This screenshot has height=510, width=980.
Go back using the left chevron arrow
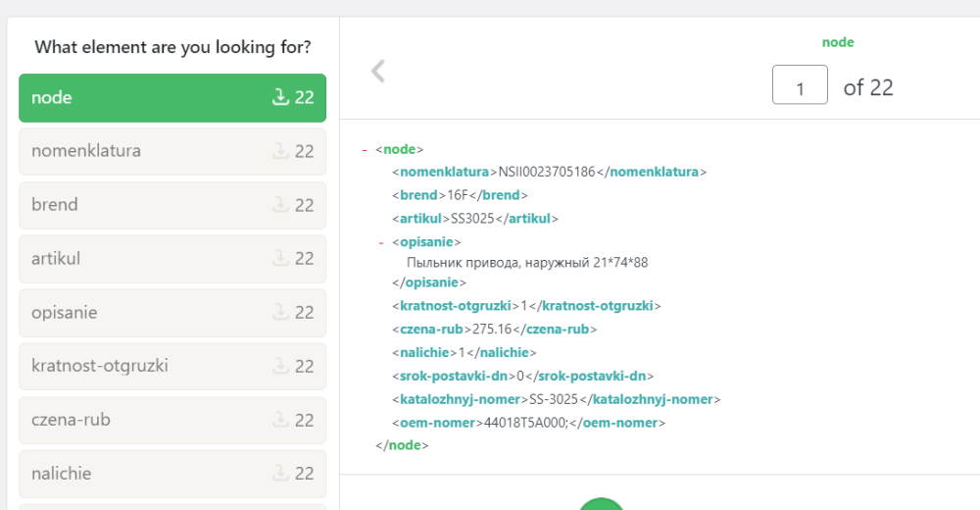(x=377, y=71)
